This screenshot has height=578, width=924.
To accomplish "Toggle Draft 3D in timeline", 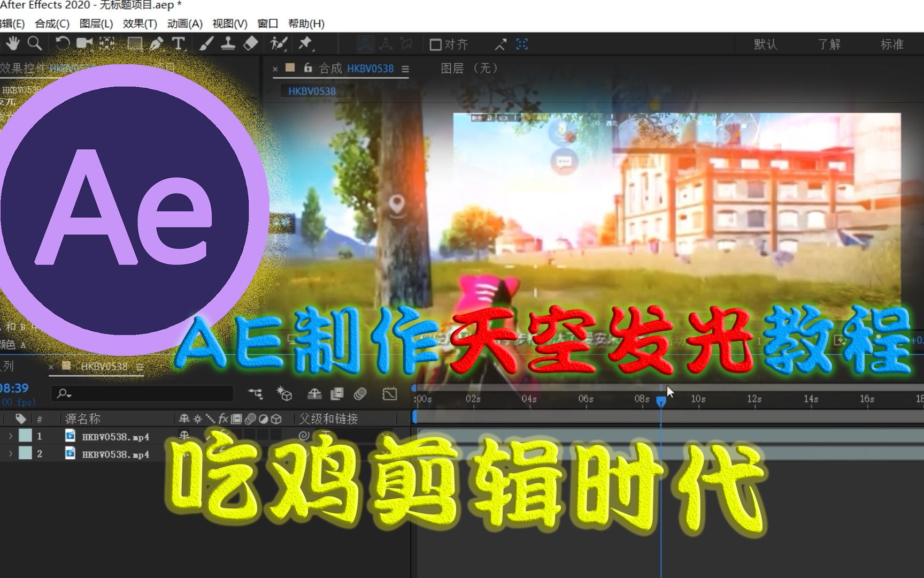I will [284, 394].
